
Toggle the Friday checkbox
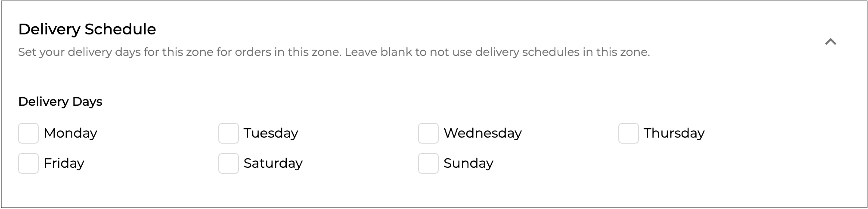coord(28,163)
